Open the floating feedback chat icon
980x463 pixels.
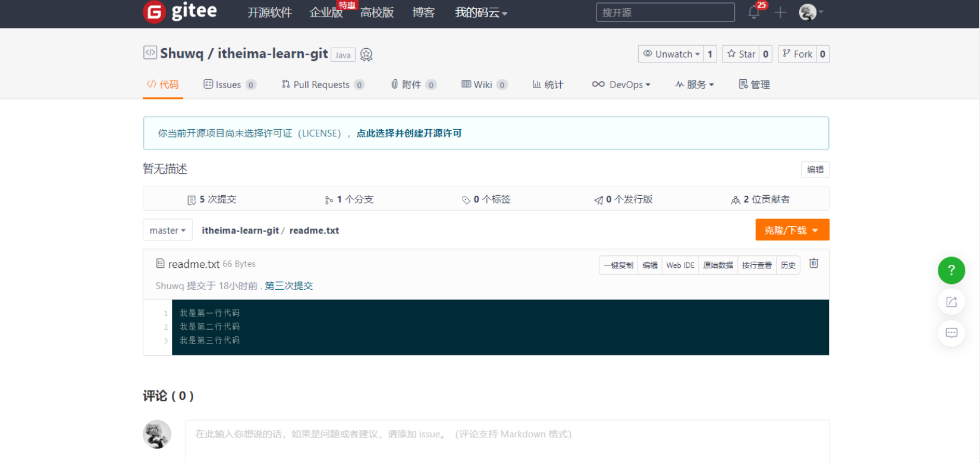pos(951,333)
